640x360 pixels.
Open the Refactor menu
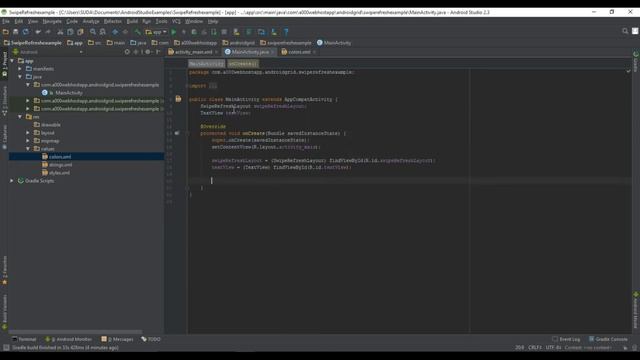(113, 21)
